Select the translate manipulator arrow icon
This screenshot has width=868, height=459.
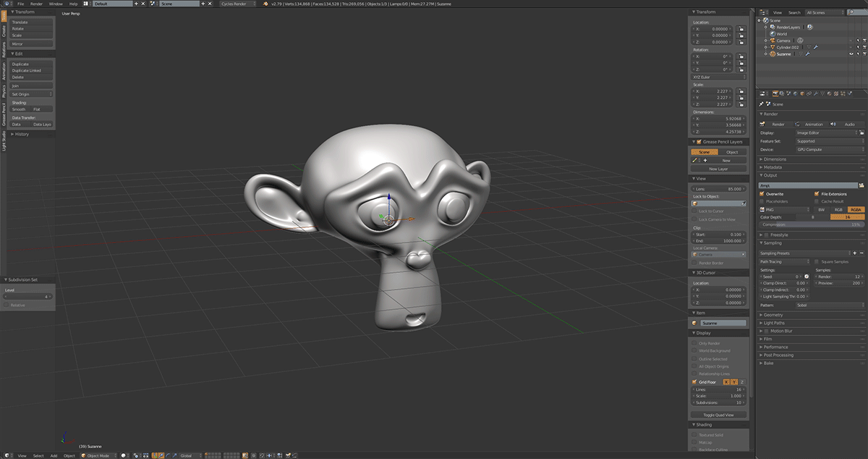click(x=161, y=455)
